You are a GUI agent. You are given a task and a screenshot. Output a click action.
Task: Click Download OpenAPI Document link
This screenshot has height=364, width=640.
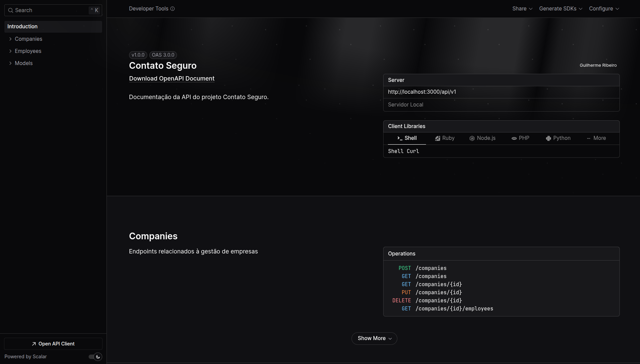(172, 79)
